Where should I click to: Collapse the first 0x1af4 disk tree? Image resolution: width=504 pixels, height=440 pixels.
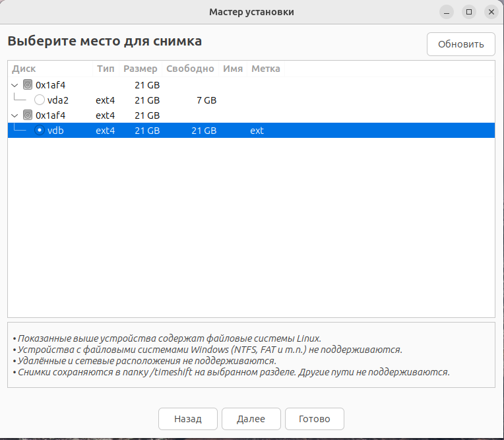tap(15, 85)
